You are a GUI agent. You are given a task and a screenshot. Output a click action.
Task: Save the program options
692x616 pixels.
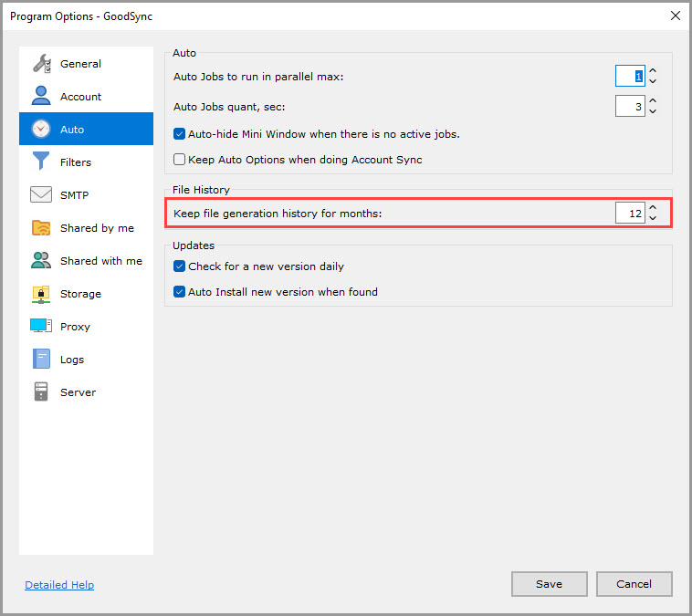coord(549,584)
